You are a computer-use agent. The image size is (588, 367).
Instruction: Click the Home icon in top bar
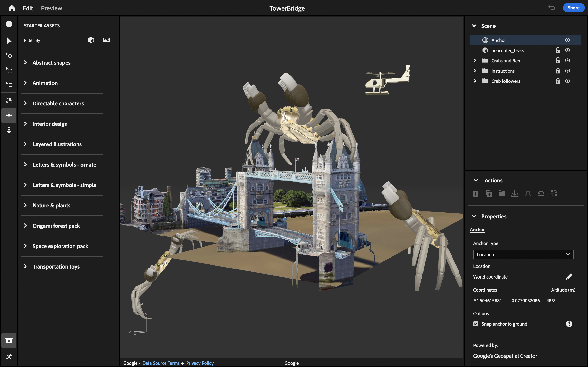pos(12,8)
